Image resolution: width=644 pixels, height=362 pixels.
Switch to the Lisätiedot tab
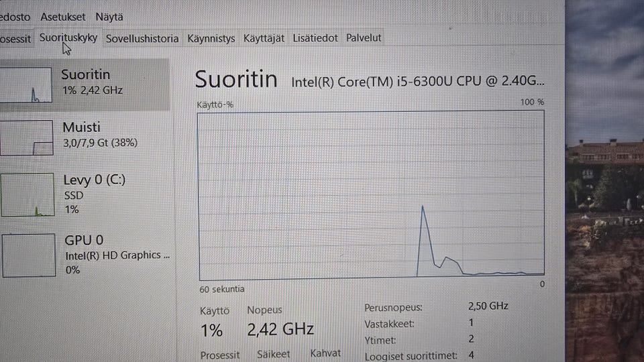pyautogui.click(x=315, y=38)
